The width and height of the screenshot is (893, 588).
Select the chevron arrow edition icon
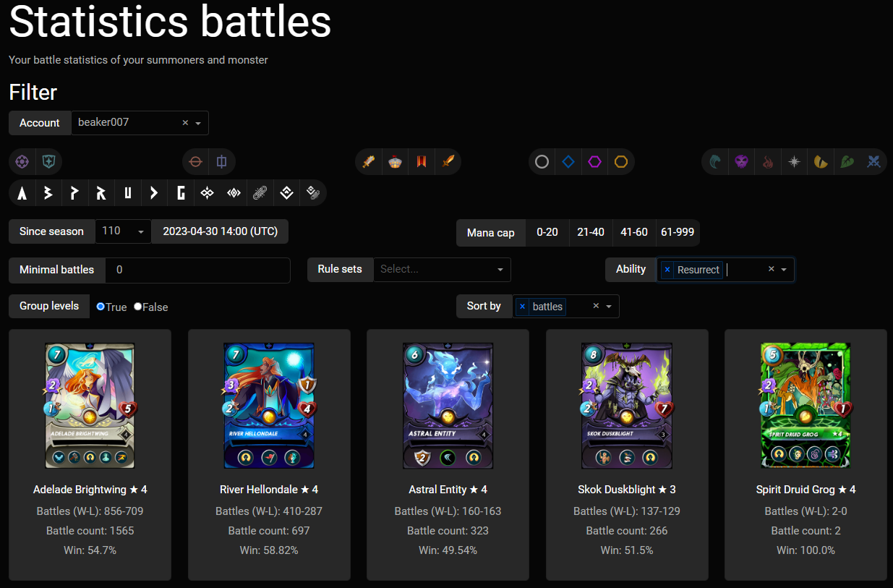[x=154, y=193]
